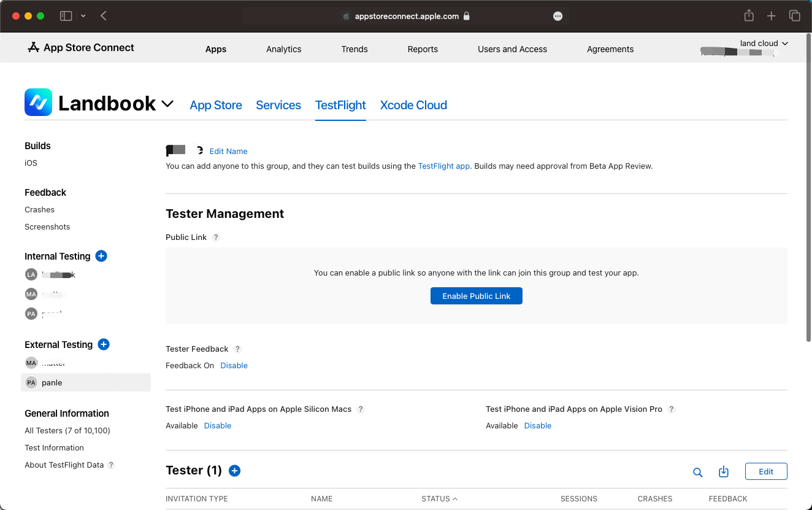Open the Reports menu
This screenshot has width=812, height=510.
coord(423,49)
